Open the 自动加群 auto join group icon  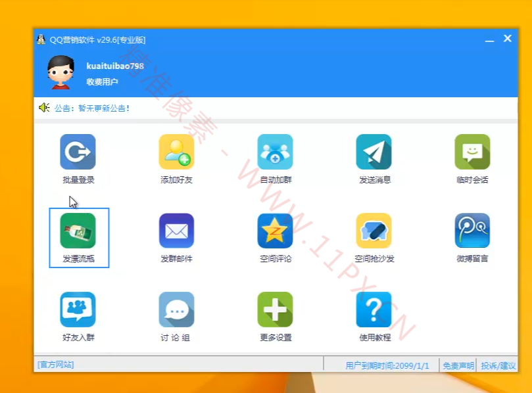click(x=275, y=152)
